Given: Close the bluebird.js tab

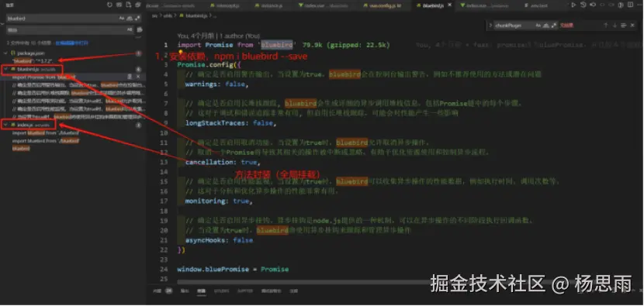Looking at the screenshot, I should click(450, 5).
